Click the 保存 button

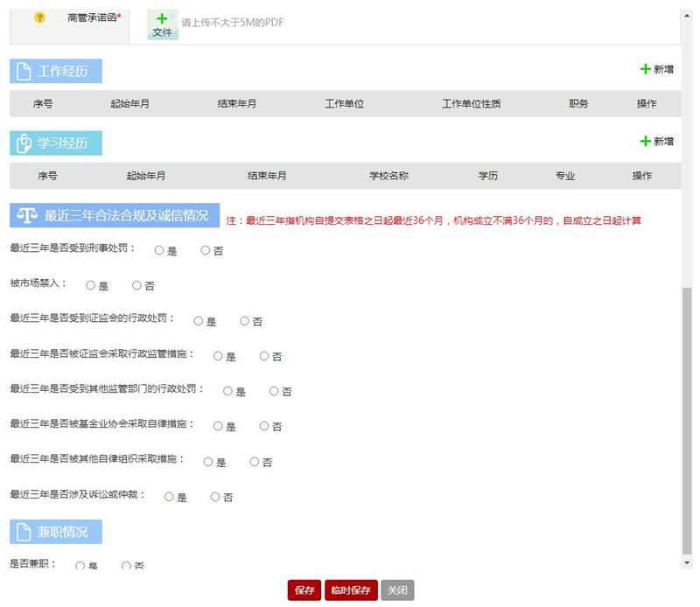coord(304,590)
